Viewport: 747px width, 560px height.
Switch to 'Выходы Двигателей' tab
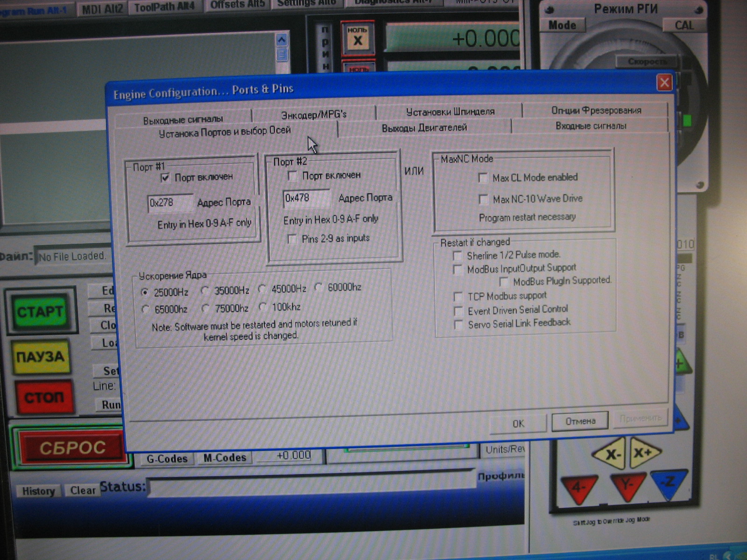coord(424,127)
